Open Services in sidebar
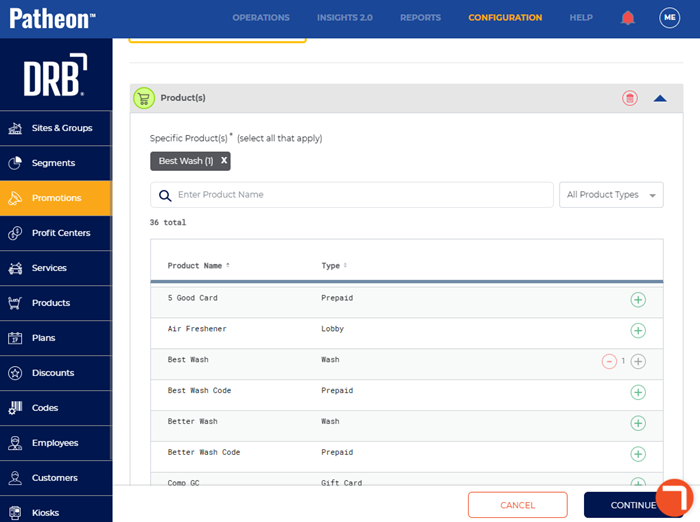This screenshot has width=700, height=522. click(56, 268)
